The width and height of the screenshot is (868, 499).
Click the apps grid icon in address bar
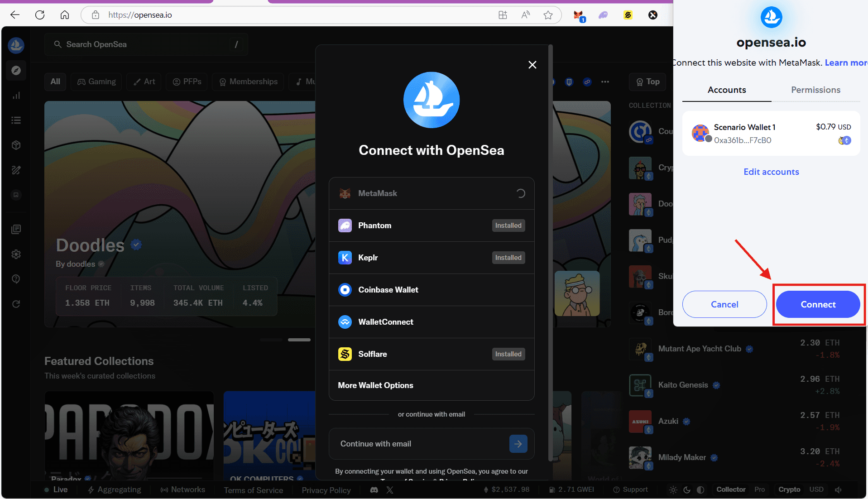click(503, 15)
